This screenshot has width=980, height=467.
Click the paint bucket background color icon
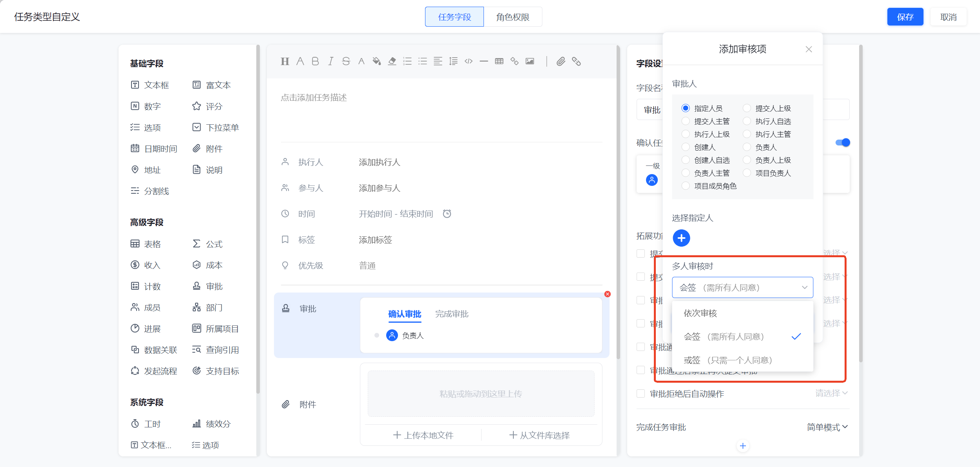[376, 62]
